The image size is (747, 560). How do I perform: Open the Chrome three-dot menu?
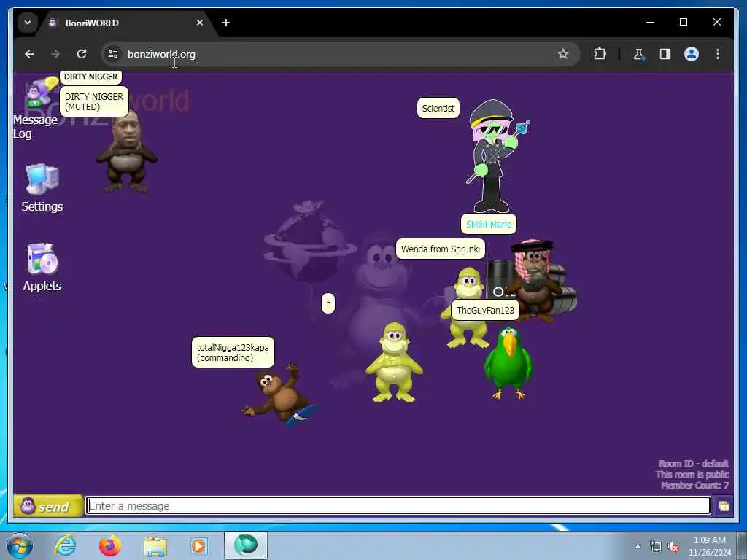(718, 54)
